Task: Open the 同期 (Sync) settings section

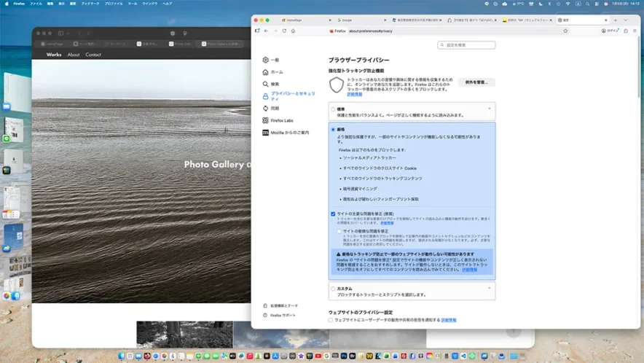Action: 275,108
